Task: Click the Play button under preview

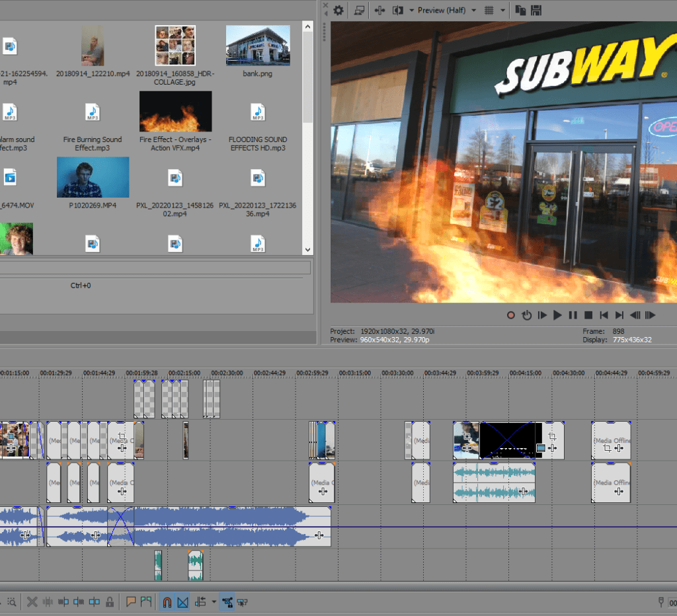Action: click(557, 315)
